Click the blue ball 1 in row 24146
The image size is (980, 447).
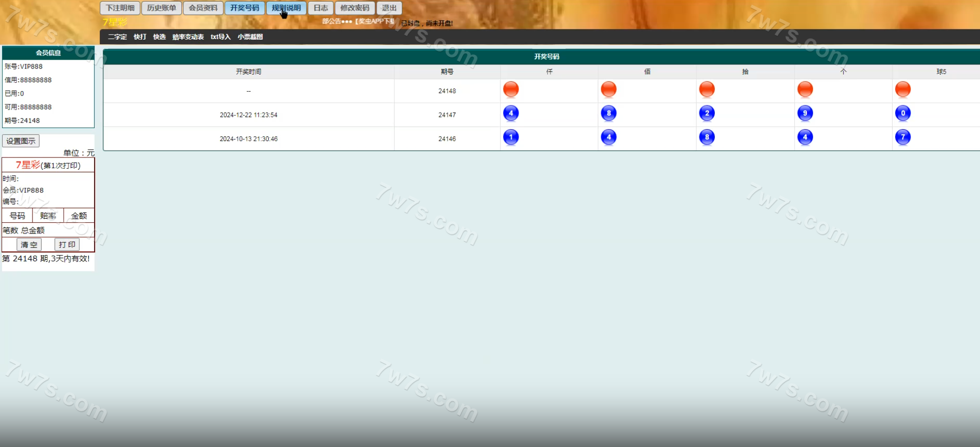tap(510, 137)
